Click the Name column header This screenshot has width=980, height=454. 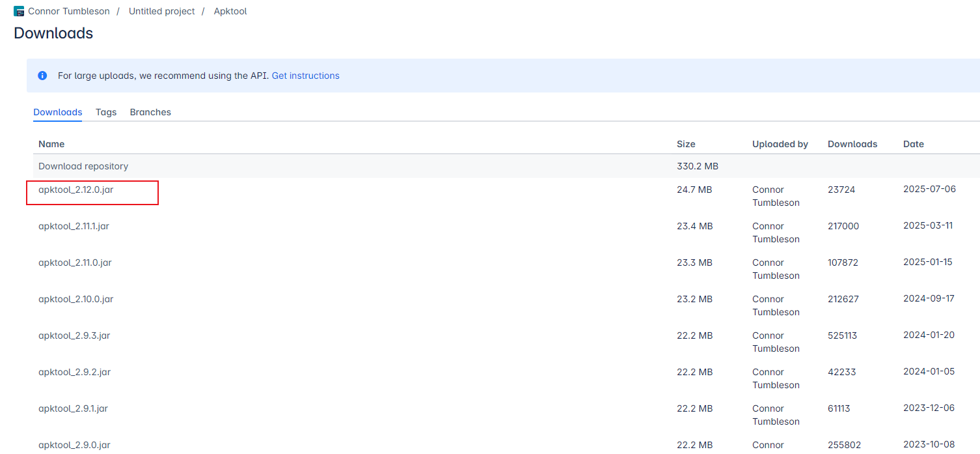pyautogui.click(x=51, y=144)
